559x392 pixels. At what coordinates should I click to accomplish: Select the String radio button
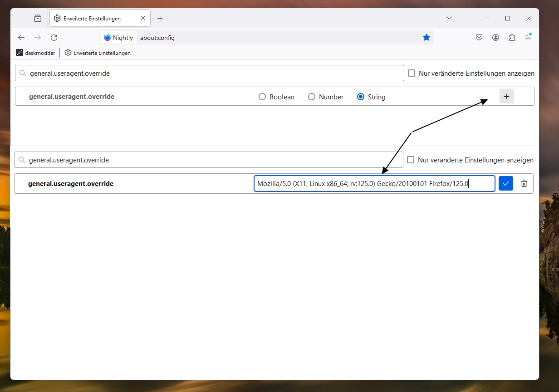361,97
